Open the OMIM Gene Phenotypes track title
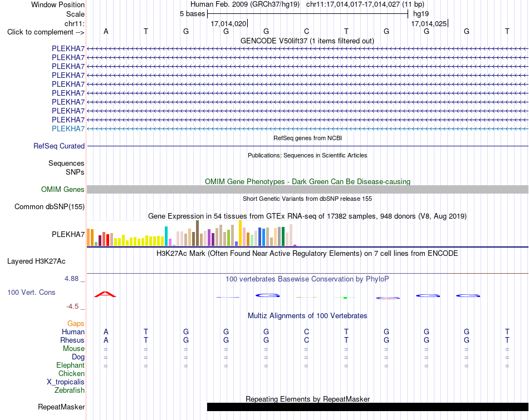 coord(307,181)
